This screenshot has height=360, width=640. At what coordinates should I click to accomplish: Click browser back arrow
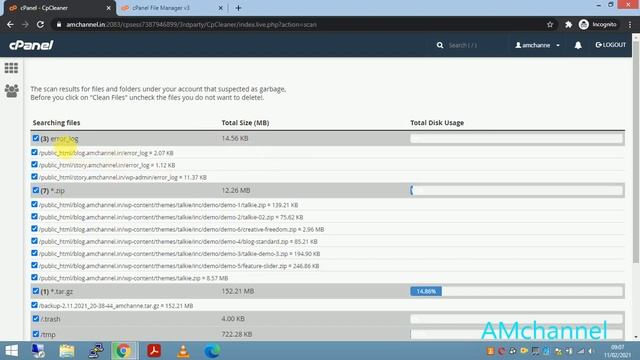(x=10, y=24)
